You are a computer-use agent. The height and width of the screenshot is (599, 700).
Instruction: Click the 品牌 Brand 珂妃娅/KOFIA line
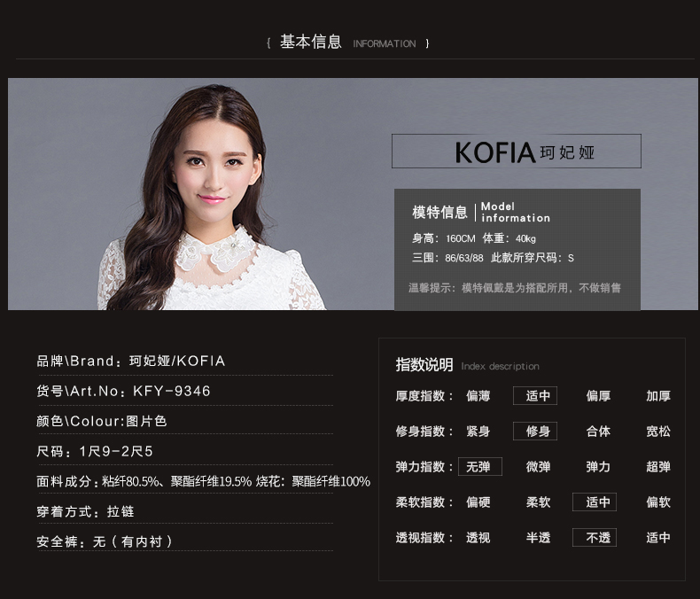[131, 361]
